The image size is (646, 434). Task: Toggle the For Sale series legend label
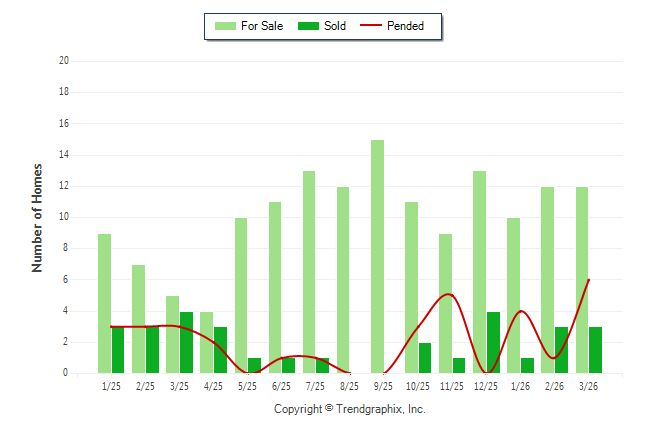pyautogui.click(x=262, y=26)
